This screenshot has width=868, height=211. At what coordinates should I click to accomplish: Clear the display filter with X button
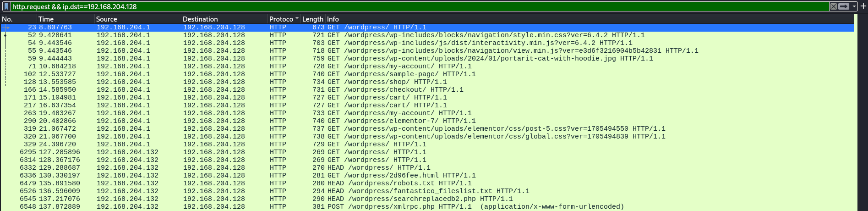click(833, 6)
